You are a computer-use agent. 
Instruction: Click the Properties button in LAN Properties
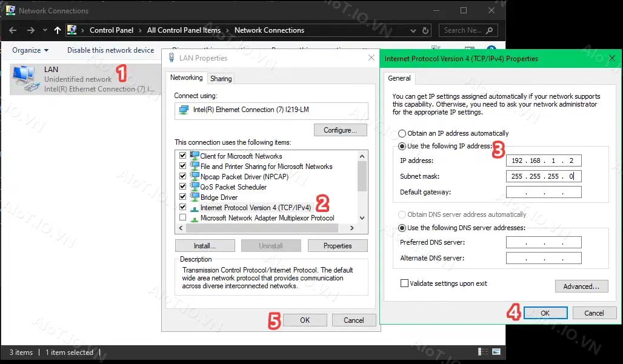pyautogui.click(x=338, y=246)
